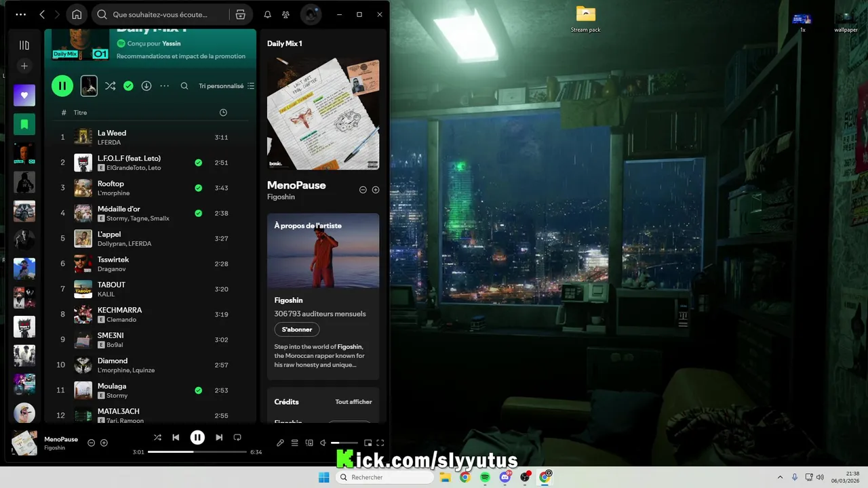Image resolution: width=868 pixels, height=488 pixels.
Task: Click the minus icon in the bottom player bar
Action: point(92,443)
